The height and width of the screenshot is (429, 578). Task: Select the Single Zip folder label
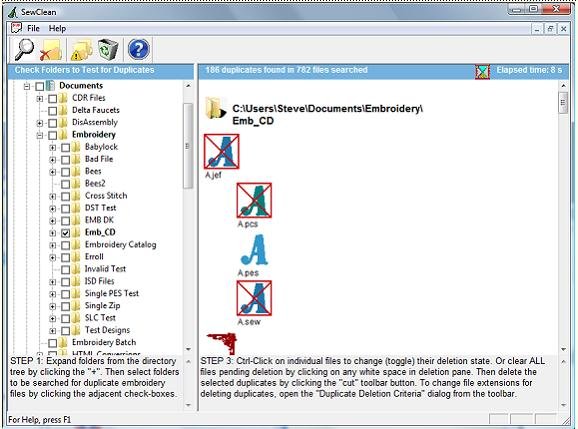click(x=102, y=306)
